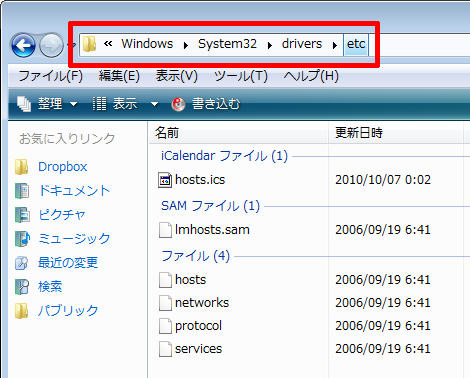Click the 最近の変更 icon in sidebar
The image size is (470, 378).
[x=22, y=263]
